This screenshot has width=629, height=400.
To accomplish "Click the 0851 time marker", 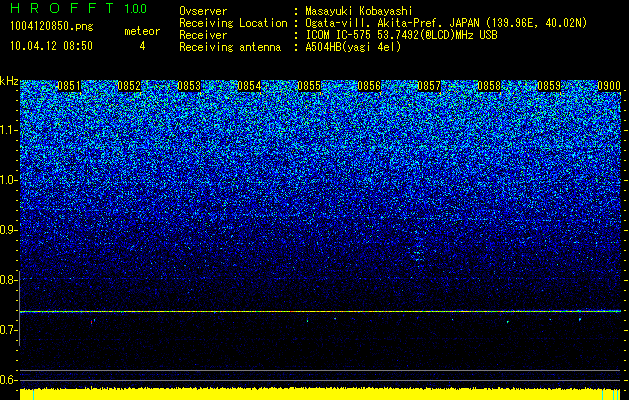I will pos(69,86).
